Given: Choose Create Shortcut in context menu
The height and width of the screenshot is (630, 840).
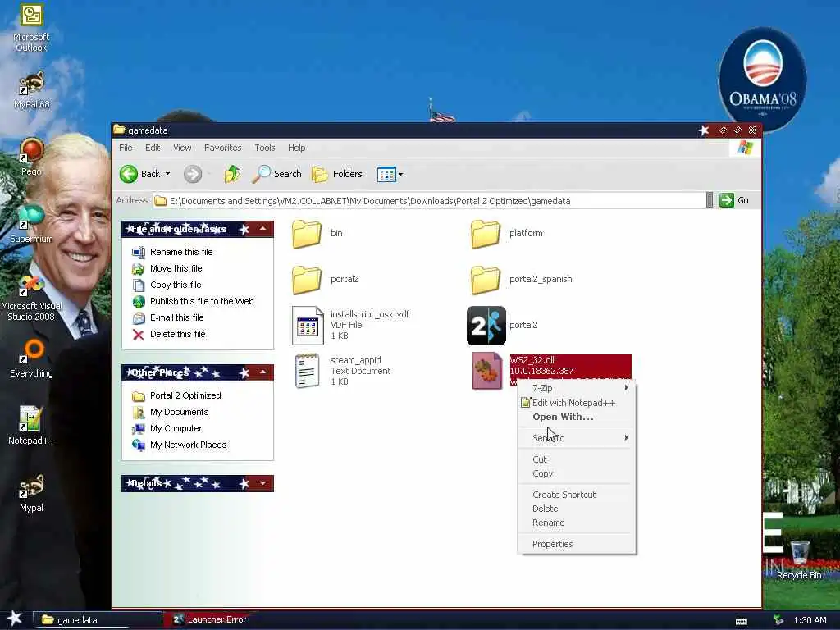Looking at the screenshot, I should pyautogui.click(x=577, y=495).
